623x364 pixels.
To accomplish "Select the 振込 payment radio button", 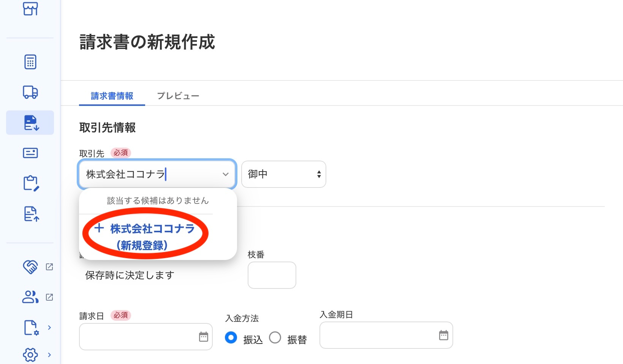I will [x=231, y=337].
